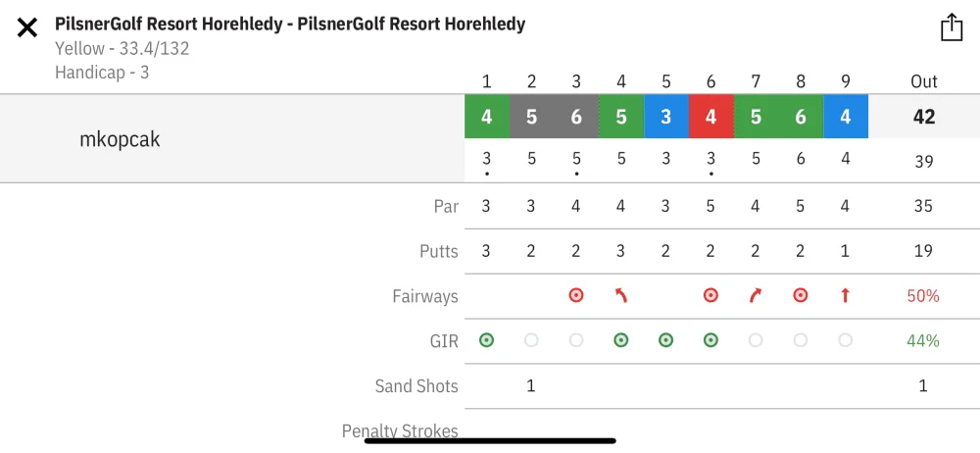Click the Out total score 42
The width and height of the screenshot is (980, 453).
(x=924, y=117)
